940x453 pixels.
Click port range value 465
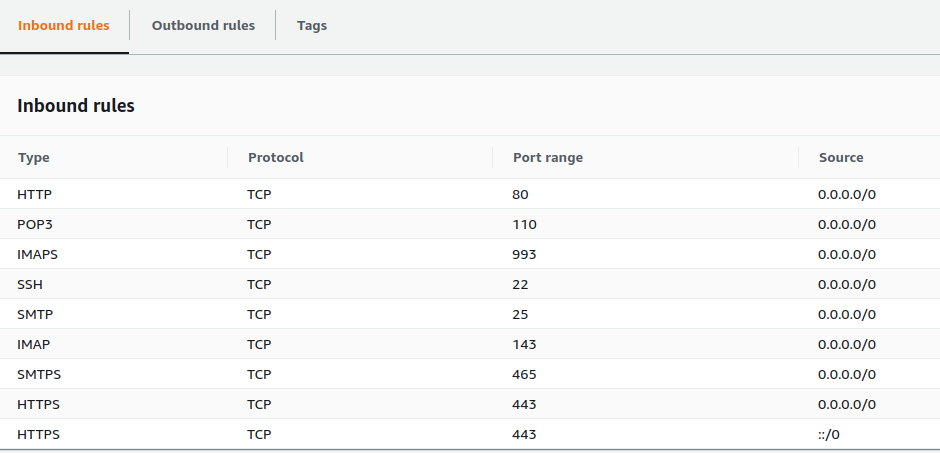[x=524, y=374]
